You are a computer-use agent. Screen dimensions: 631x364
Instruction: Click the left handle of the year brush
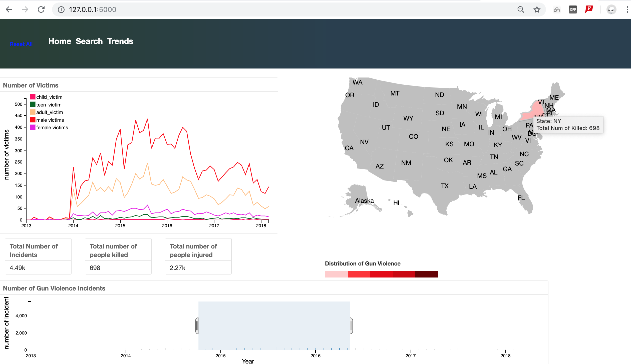197,326
